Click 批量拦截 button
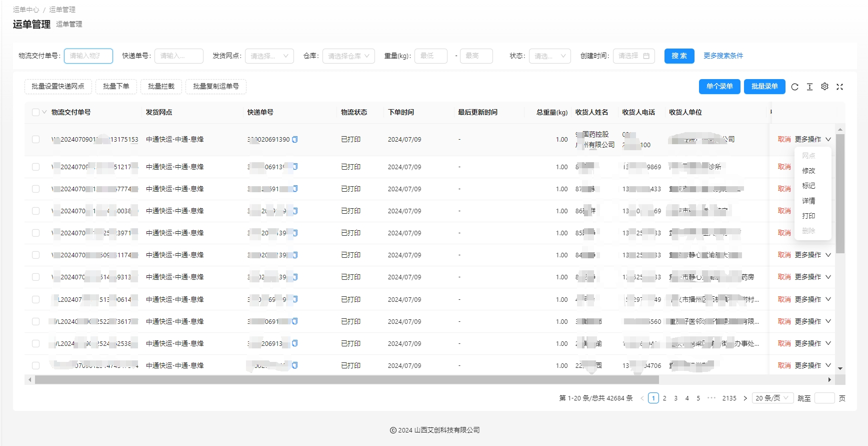The height and width of the screenshot is (446, 868). (161, 87)
